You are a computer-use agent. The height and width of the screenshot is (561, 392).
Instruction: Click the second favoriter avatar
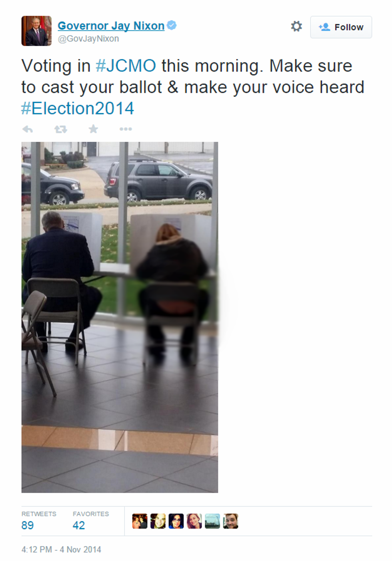[x=158, y=521]
